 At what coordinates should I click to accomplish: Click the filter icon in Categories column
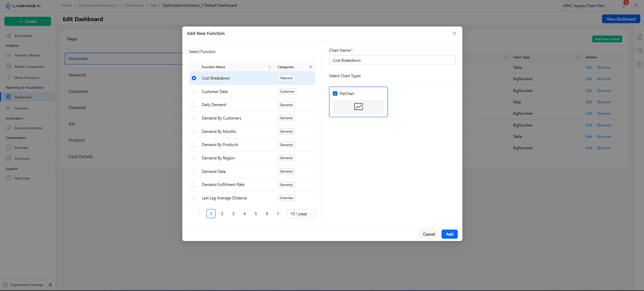coord(310,67)
